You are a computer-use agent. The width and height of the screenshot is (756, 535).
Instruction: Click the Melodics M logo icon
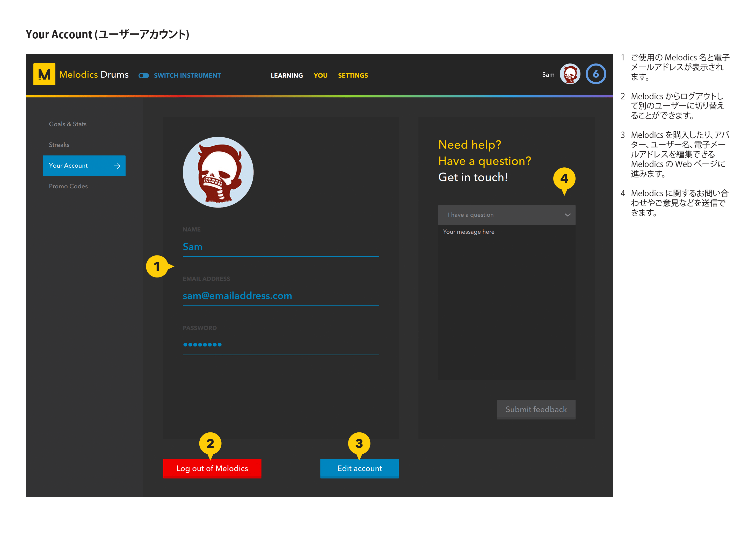(x=44, y=74)
